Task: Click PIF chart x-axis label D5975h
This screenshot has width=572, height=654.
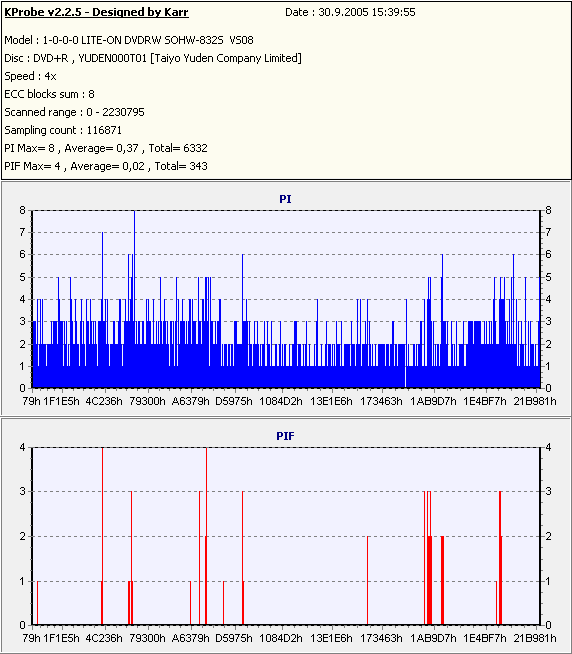Action: (234, 638)
